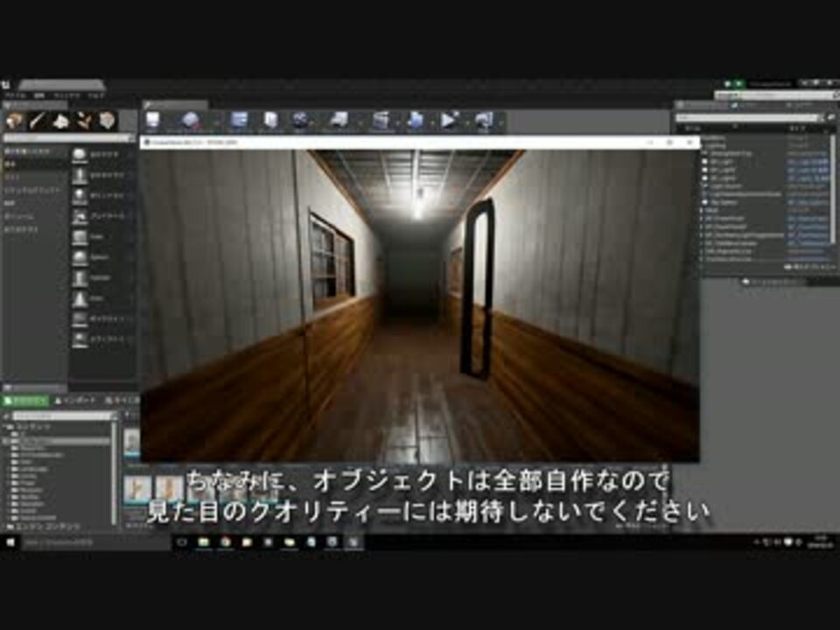Open the Blueprints toolbar icon
The width and height of the screenshot is (840, 630).
pos(339,121)
